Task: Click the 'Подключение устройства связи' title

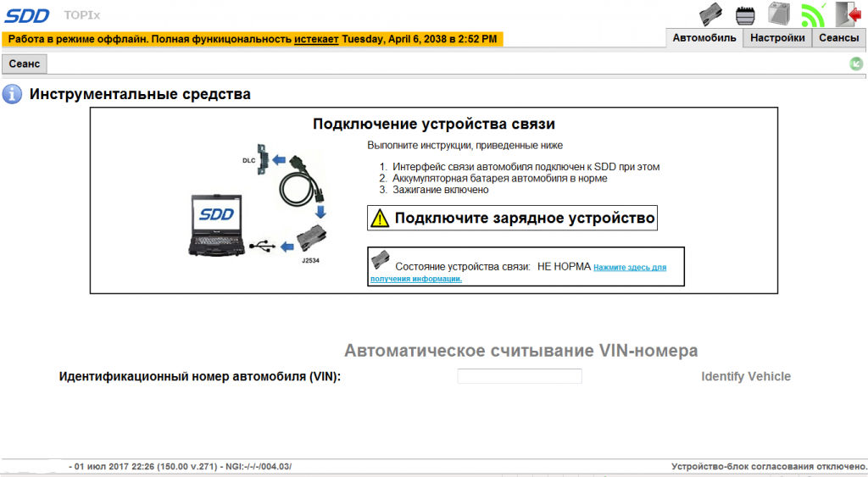Action: pos(434,124)
